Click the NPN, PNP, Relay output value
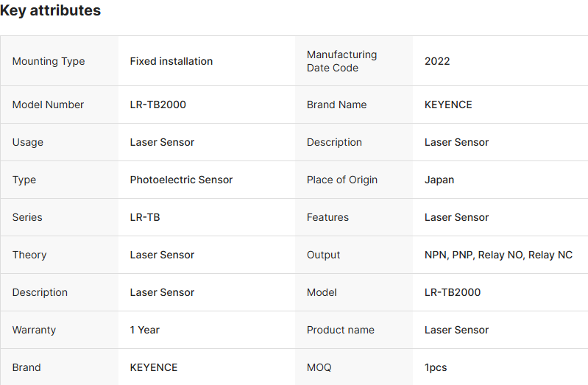Image resolution: width=588 pixels, height=385 pixels. coord(498,255)
